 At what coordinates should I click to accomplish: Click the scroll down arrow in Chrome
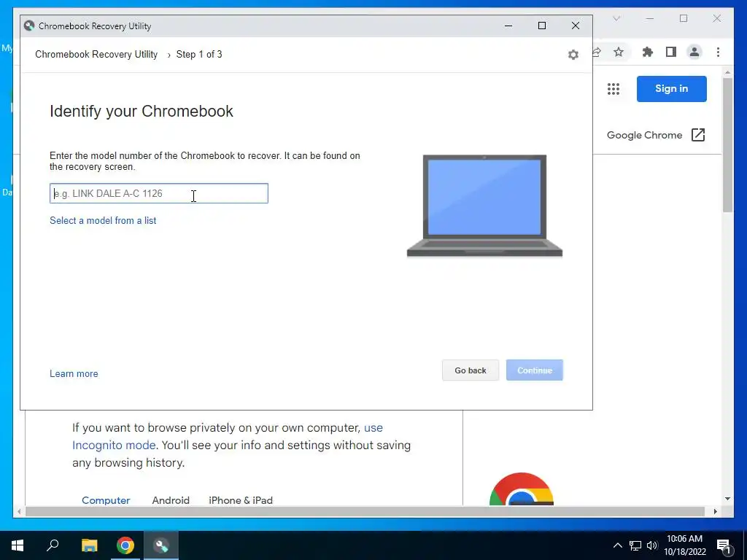(x=727, y=499)
